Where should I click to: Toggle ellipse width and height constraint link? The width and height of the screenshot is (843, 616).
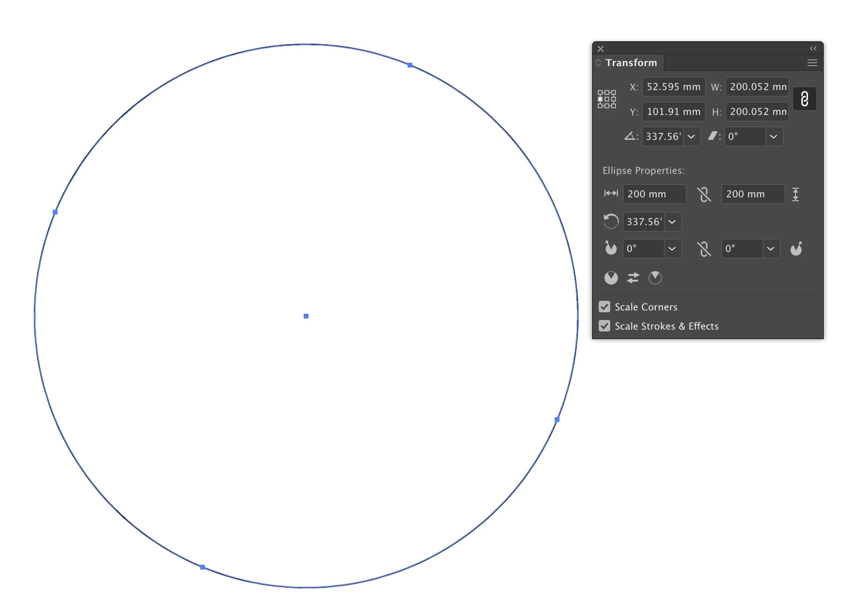point(704,194)
